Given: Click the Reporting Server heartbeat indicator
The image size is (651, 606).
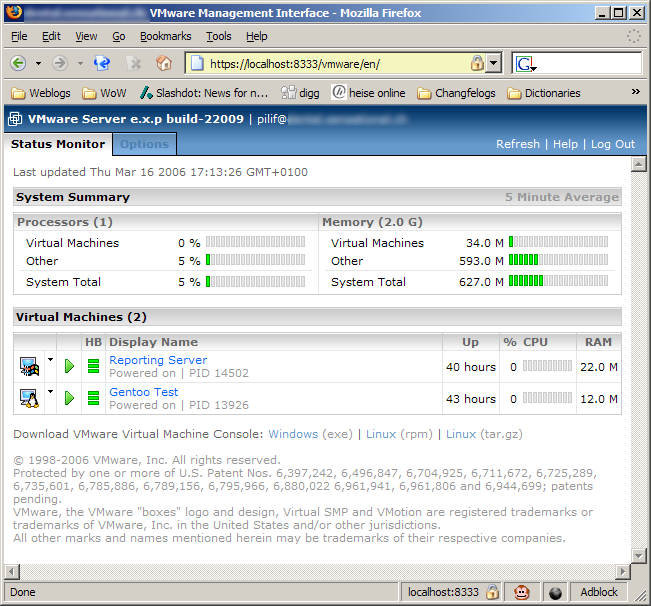Looking at the screenshot, I should click(x=93, y=366).
